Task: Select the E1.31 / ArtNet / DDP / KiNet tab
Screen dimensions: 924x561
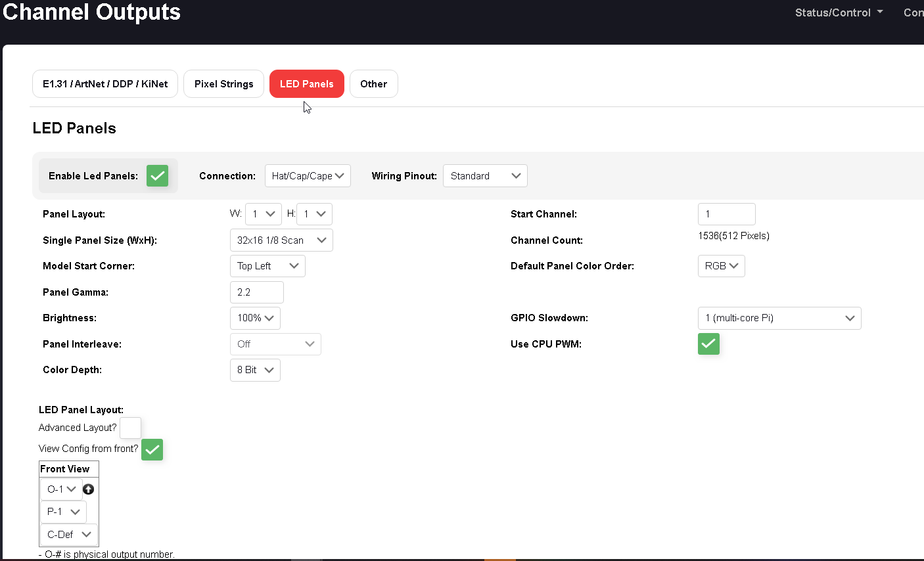Action: pyautogui.click(x=104, y=83)
